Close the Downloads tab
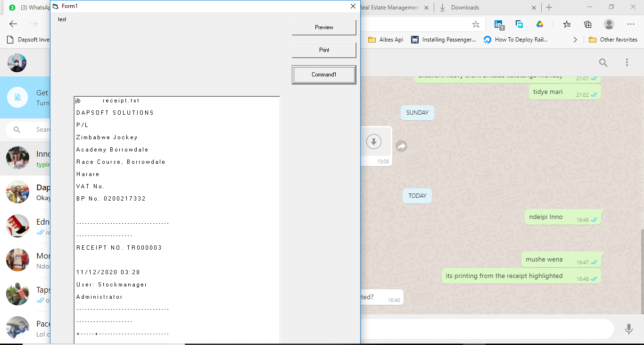 [534, 8]
